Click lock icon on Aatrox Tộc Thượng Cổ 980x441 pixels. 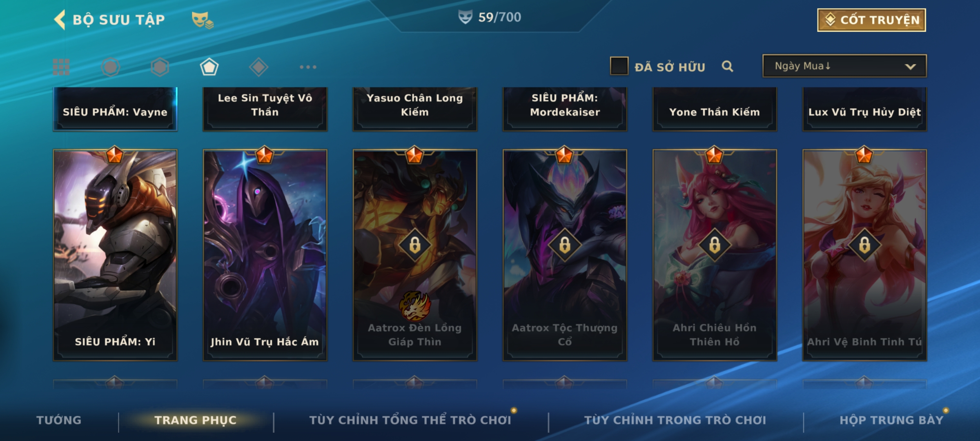(565, 245)
